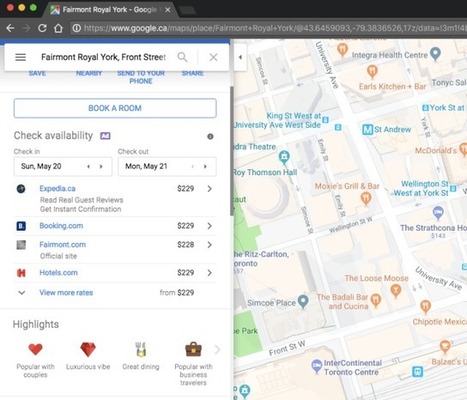Click The Loose Moose pin
Image resolution: width=467 pixels, height=400 pixels.
coord(396,291)
